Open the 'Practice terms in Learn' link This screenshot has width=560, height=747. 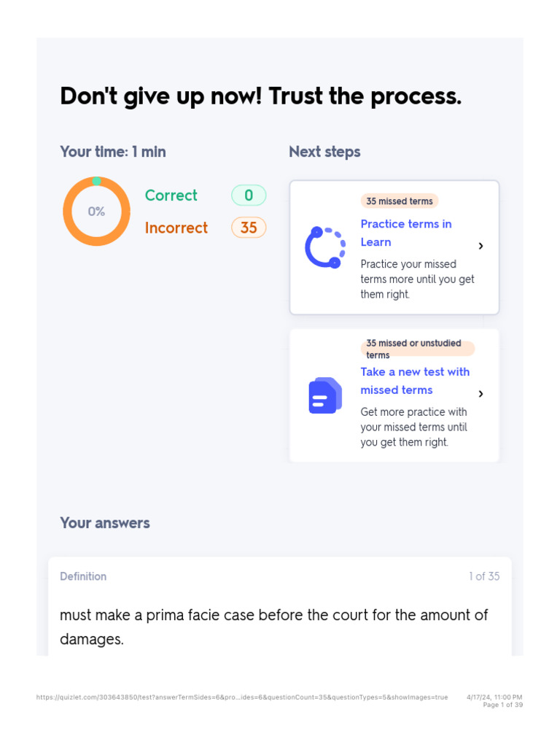click(406, 233)
